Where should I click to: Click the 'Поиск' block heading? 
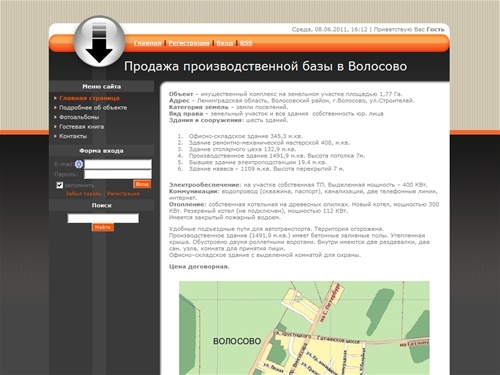click(102, 205)
